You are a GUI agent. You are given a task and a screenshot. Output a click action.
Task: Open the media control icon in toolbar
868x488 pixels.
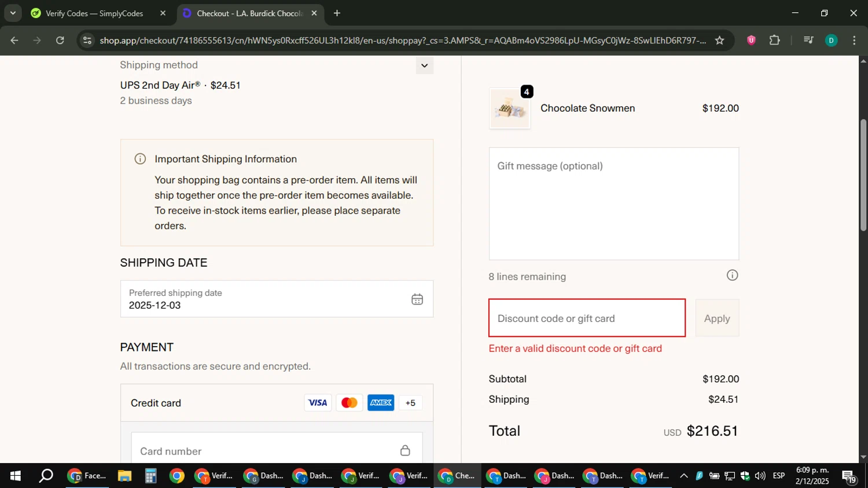808,40
